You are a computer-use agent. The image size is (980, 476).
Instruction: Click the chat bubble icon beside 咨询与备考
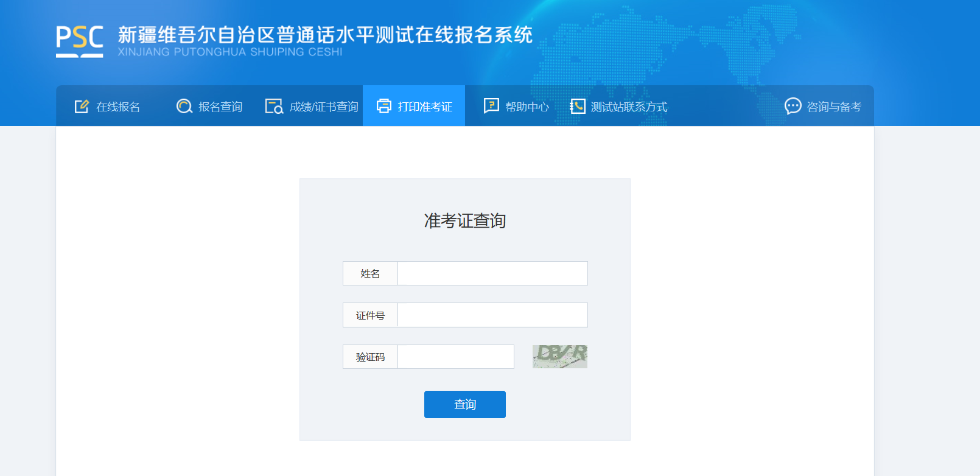point(793,106)
